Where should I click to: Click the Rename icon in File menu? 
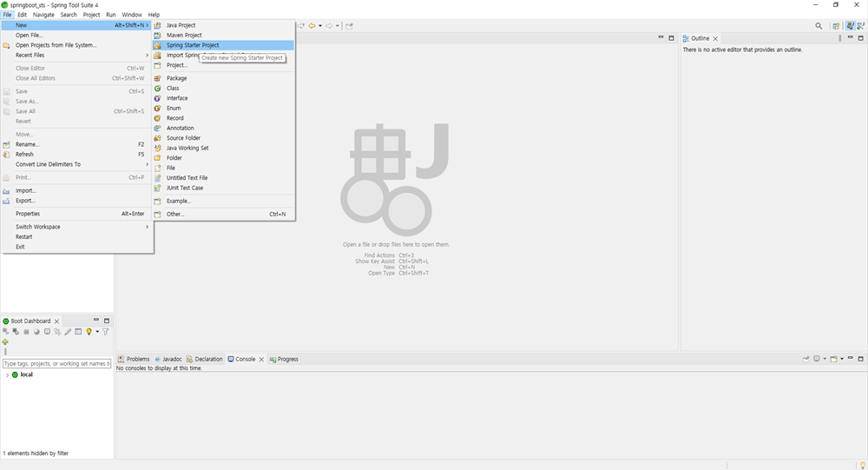point(7,145)
